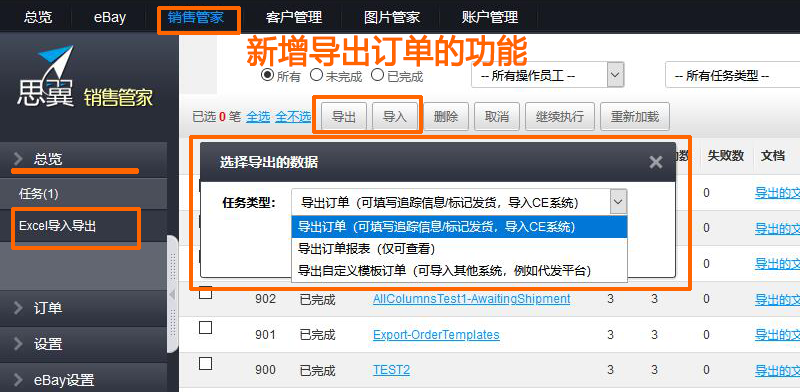800x392 pixels.
Task: Select the highlighted 导出订单 CE系统 option
Action: [459, 227]
